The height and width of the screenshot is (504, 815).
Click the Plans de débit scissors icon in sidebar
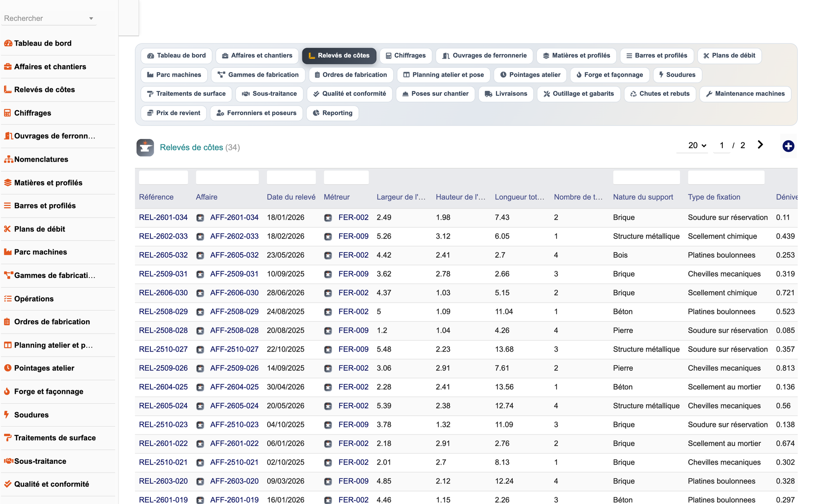click(8, 229)
